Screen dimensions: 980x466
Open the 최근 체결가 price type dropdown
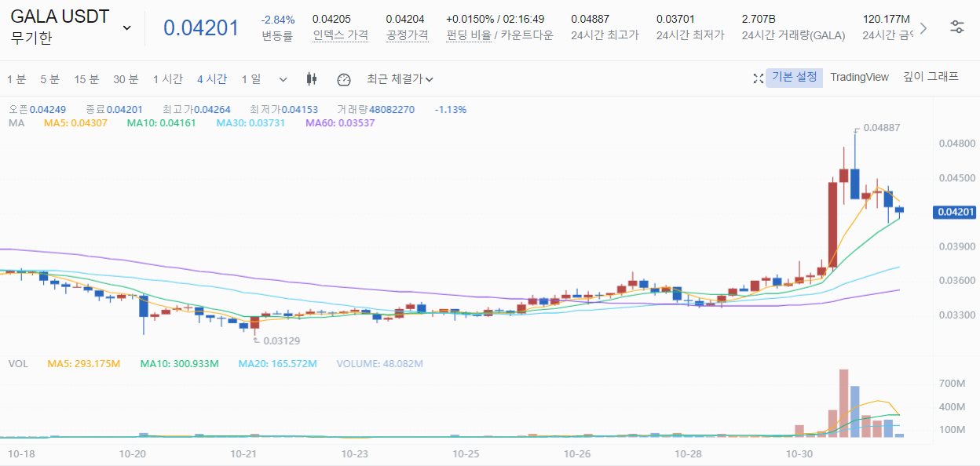pyautogui.click(x=400, y=78)
